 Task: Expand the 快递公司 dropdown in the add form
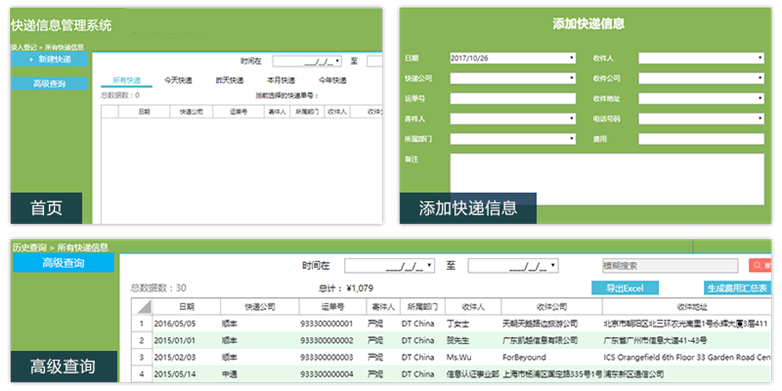572,78
